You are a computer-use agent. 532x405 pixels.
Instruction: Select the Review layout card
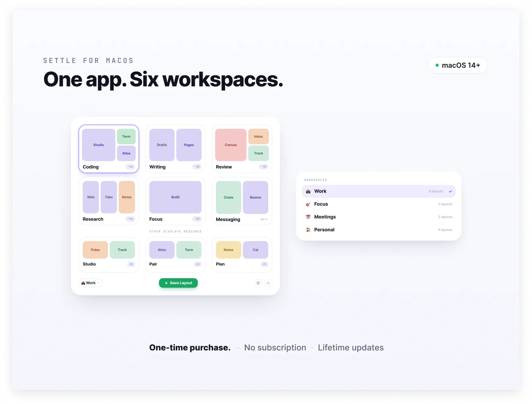(x=242, y=149)
